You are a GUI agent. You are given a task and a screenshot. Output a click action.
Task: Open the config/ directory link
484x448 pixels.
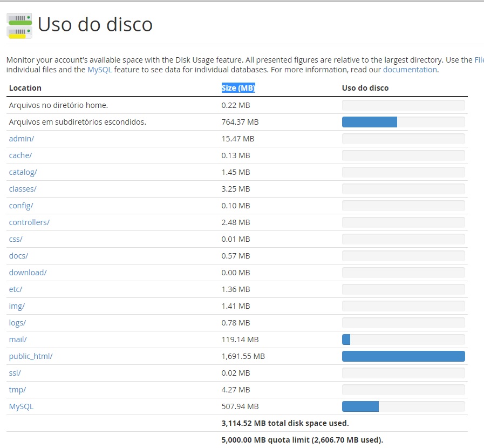(21, 206)
